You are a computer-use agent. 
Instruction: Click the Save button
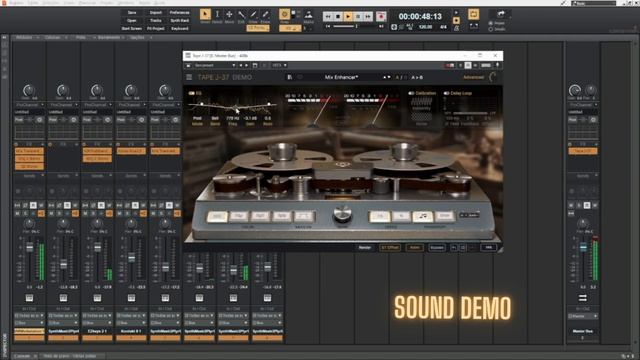pos(132,13)
